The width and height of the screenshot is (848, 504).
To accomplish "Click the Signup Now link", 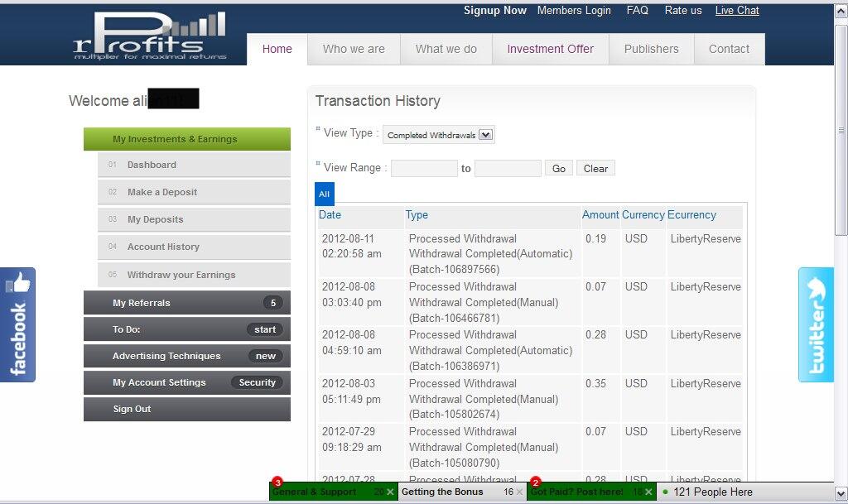I will [495, 10].
